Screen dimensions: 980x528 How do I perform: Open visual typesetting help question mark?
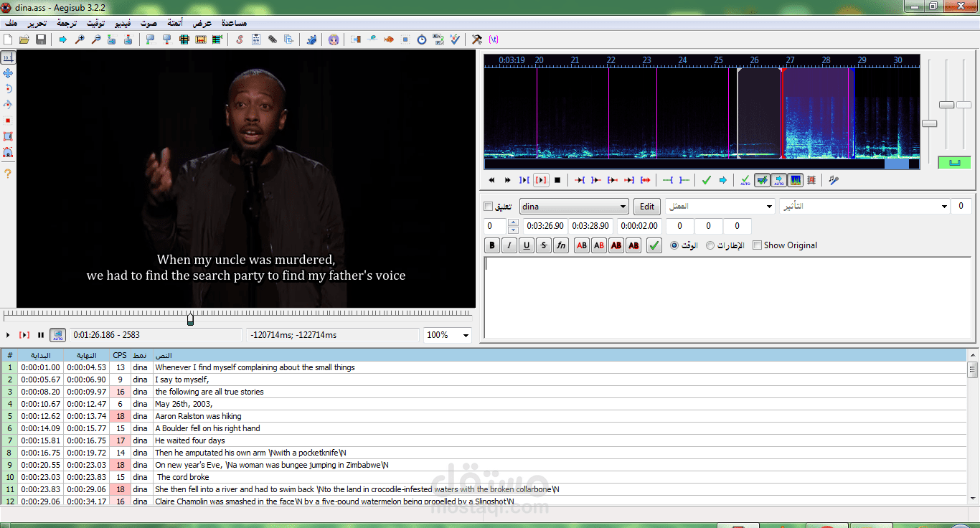click(8, 174)
